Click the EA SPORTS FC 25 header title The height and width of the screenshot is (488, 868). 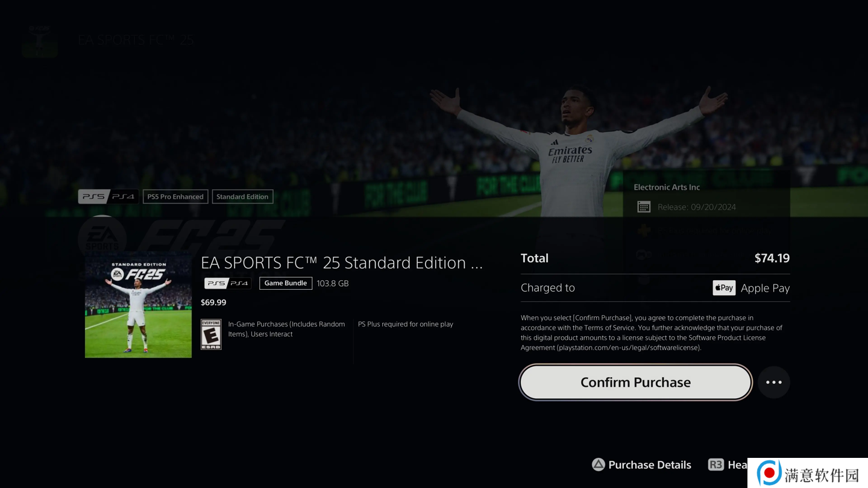click(136, 40)
